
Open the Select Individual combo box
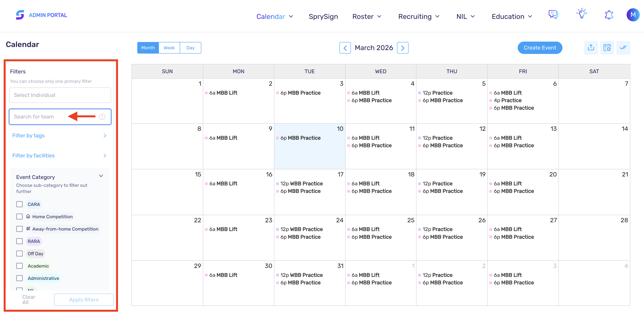(x=60, y=95)
